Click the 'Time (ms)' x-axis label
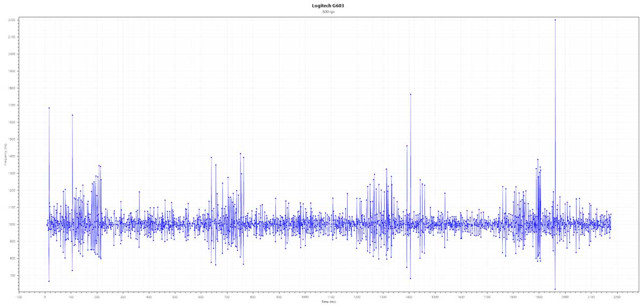The height and width of the screenshot is (307, 644). coord(328,302)
